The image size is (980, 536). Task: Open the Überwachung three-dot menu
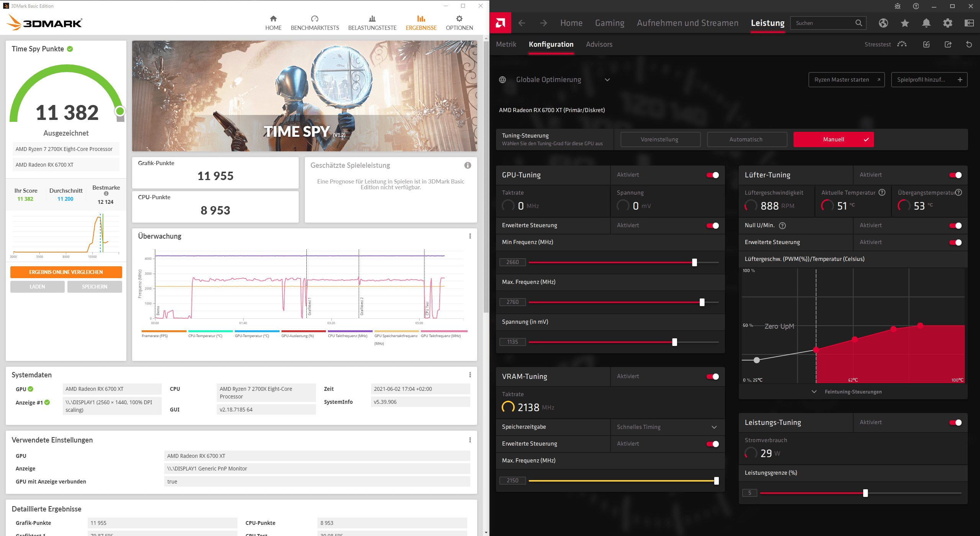470,236
